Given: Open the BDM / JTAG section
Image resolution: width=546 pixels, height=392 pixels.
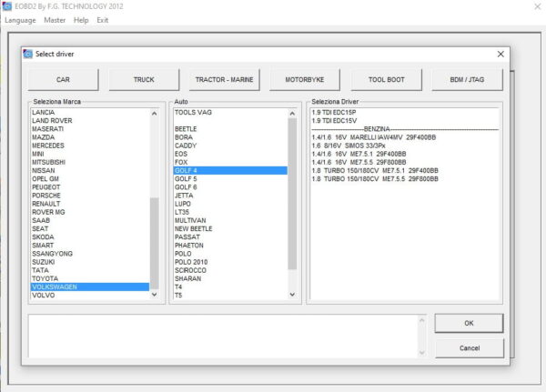Looking at the screenshot, I should [468, 80].
